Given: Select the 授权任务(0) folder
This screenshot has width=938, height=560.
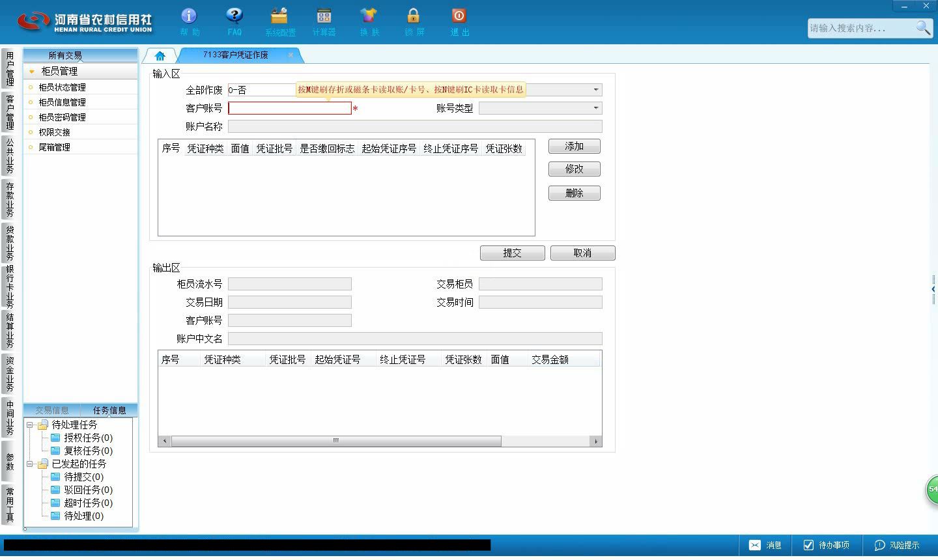Looking at the screenshot, I should point(81,438).
